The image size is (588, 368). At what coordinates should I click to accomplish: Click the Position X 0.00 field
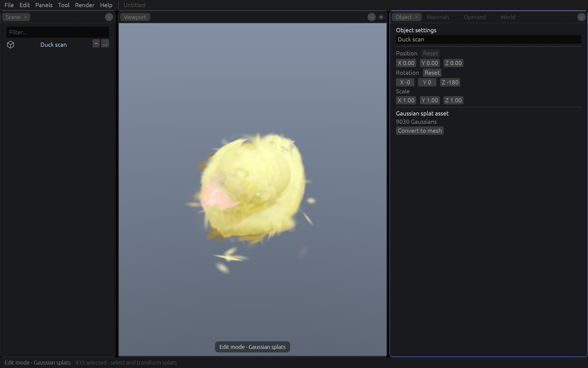pos(406,63)
